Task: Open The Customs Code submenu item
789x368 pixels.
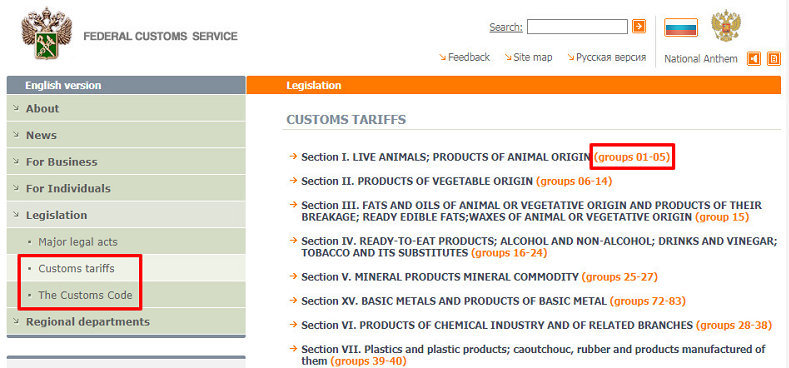Action: click(x=85, y=295)
